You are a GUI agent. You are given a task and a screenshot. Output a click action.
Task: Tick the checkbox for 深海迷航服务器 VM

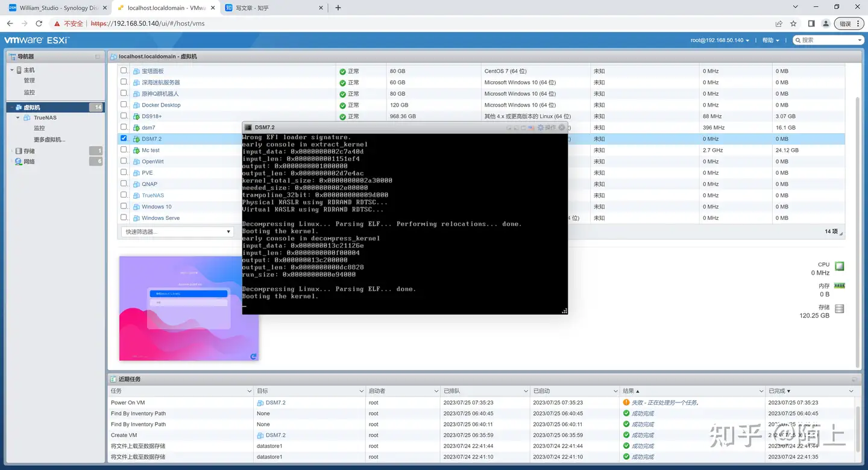pos(124,82)
